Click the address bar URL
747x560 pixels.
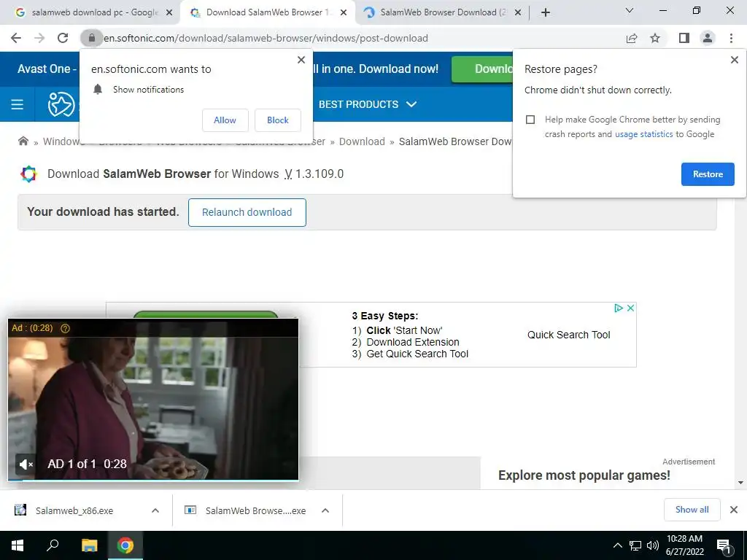click(266, 38)
